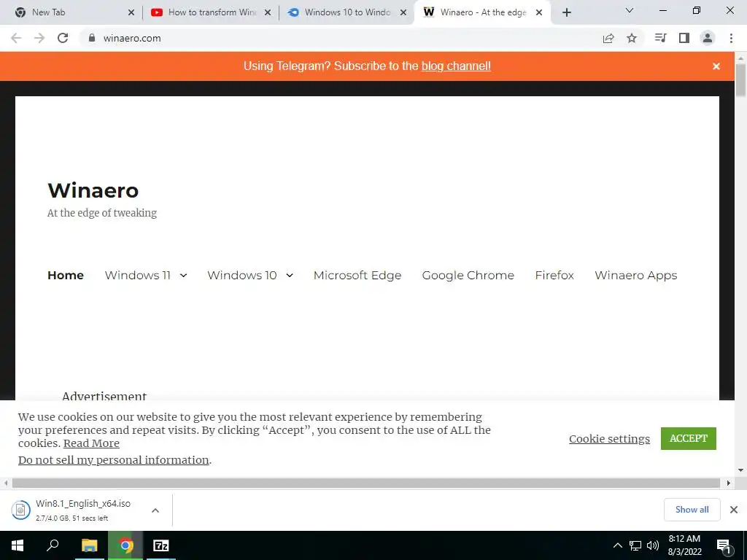Open the Home menu item
Screen dimensions: 747x560
point(66,275)
